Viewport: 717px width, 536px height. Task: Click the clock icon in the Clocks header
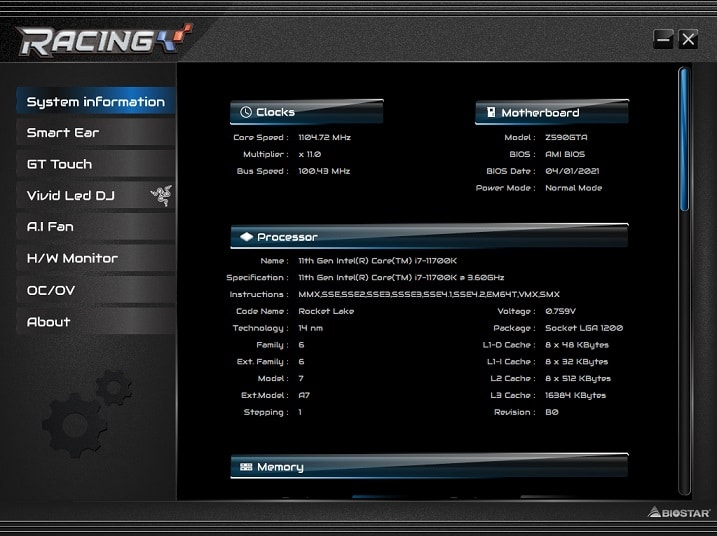[245, 113]
